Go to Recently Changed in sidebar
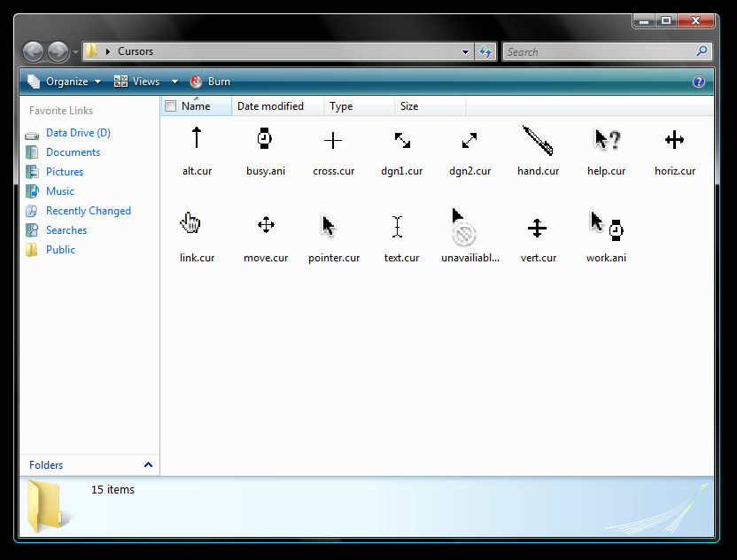Screen dimensions: 737x560 (86, 210)
